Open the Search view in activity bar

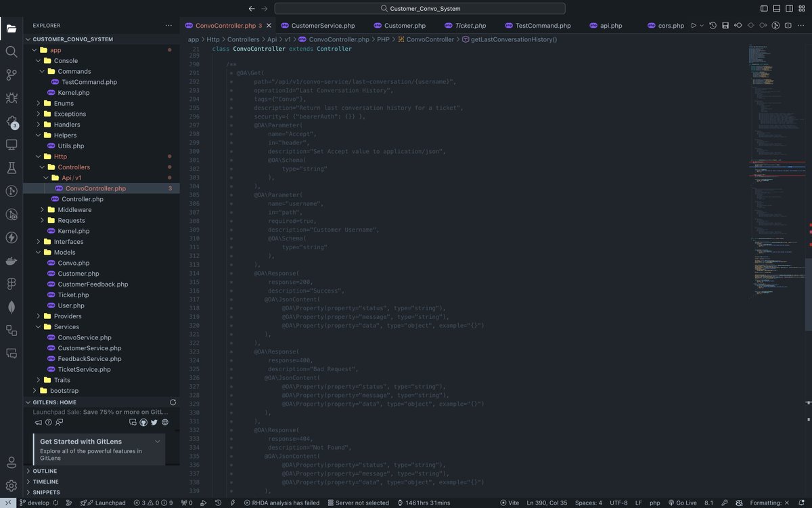pos(11,51)
